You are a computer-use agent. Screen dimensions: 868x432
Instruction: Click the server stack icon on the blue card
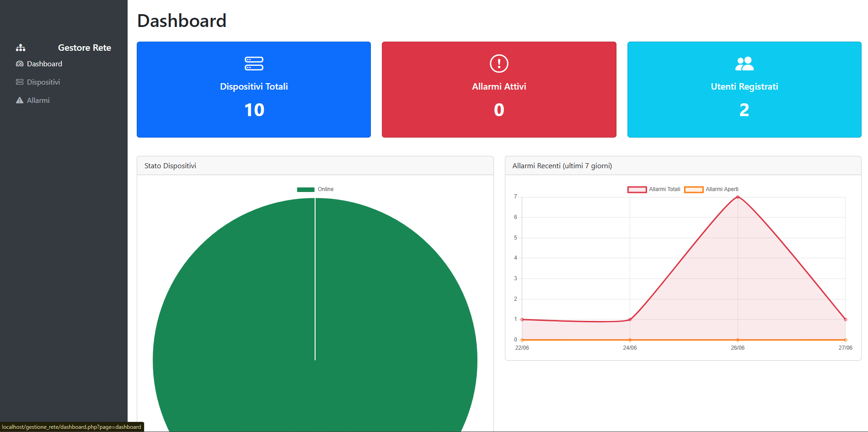[254, 64]
